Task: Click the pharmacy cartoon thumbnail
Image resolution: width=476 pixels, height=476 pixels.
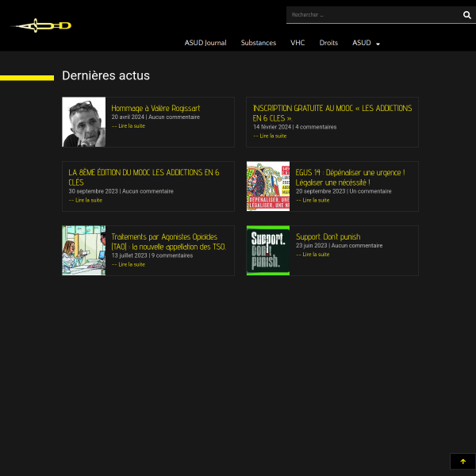Action: point(84,251)
